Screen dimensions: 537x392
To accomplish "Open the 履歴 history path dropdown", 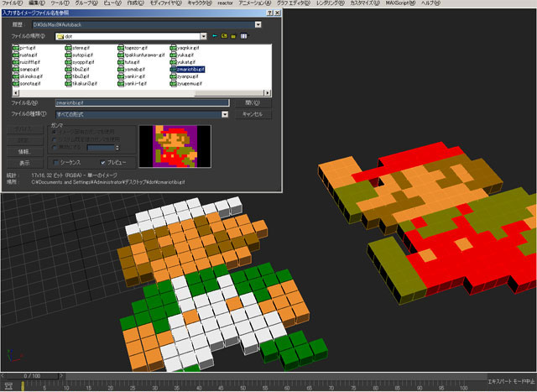I will coord(258,24).
